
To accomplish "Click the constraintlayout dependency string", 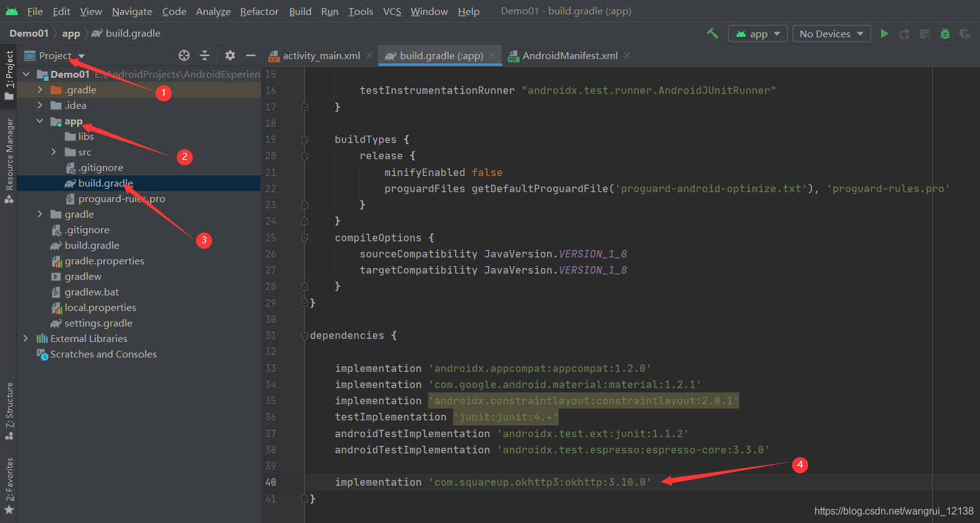I will click(x=583, y=400).
